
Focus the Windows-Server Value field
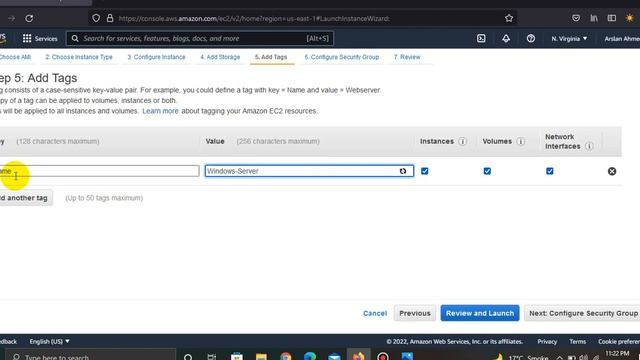[x=309, y=171]
